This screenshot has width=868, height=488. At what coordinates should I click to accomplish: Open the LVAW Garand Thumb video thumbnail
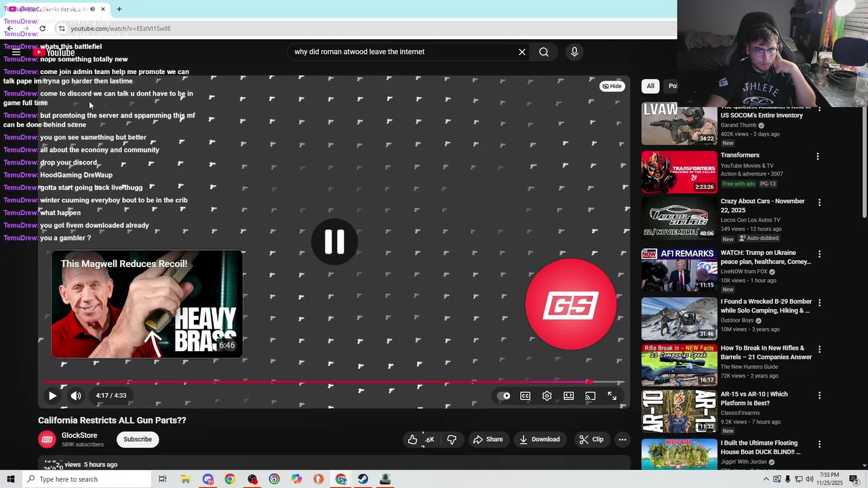click(x=679, y=125)
